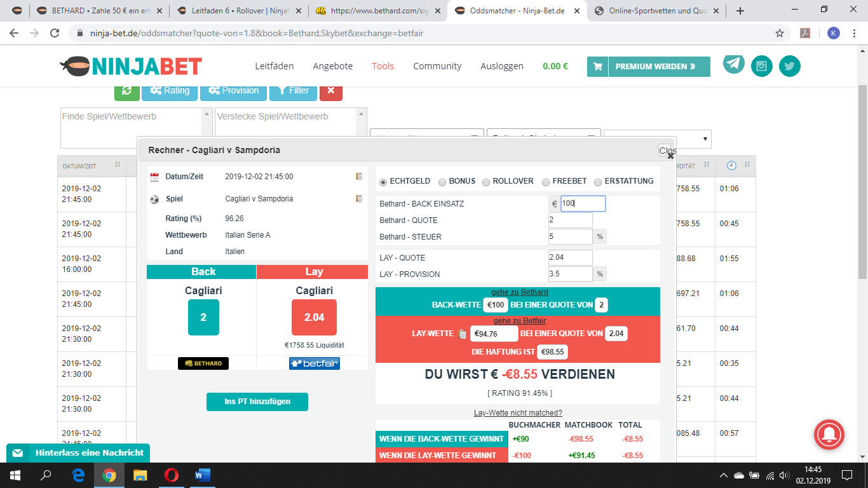The width and height of the screenshot is (868, 488).
Task: Click the Bethard QUOTE field
Action: pyautogui.click(x=571, y=220)
